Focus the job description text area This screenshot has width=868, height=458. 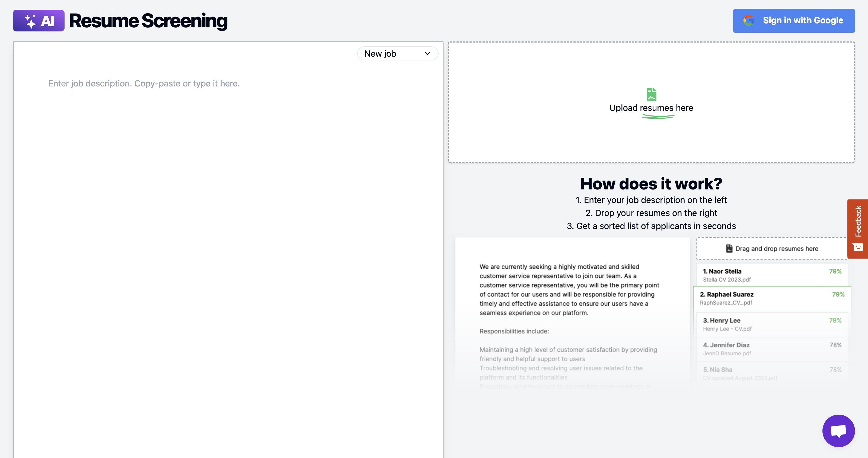click(x=228, y=249)
